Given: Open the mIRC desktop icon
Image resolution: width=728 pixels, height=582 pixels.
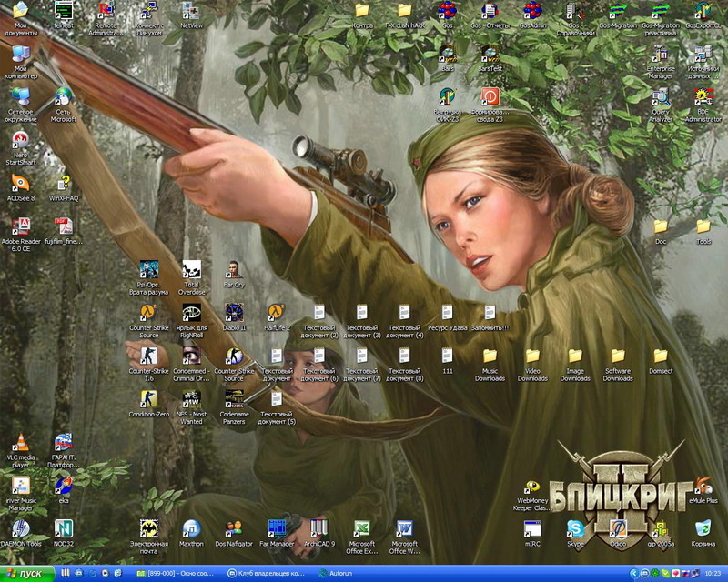Looking at the screenshot, I should 533,529.
